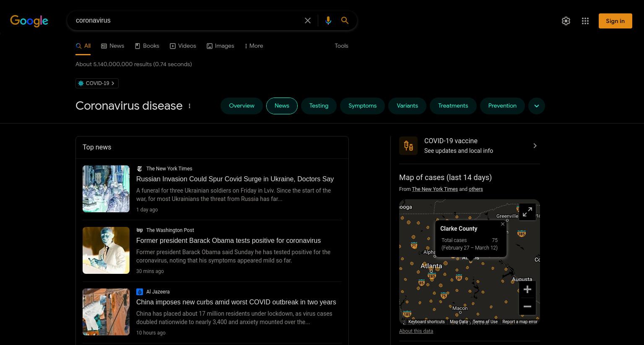
Task: Open the More search types menu
Action: tap(254, 46)
